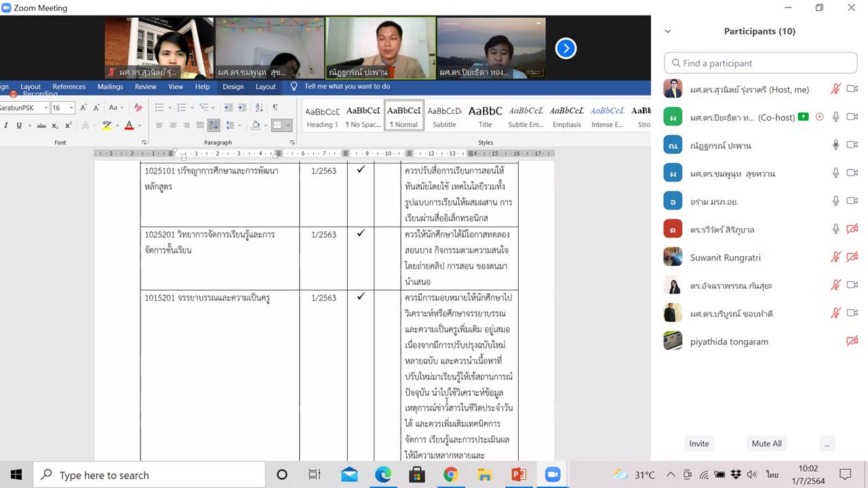Apply the Subtitle style

(444, 117)
